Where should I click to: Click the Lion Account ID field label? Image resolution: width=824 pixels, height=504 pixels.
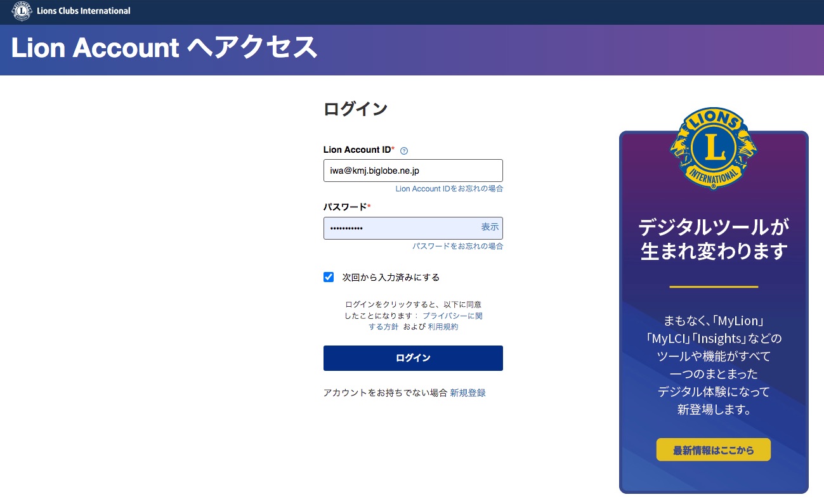[357, 150]
